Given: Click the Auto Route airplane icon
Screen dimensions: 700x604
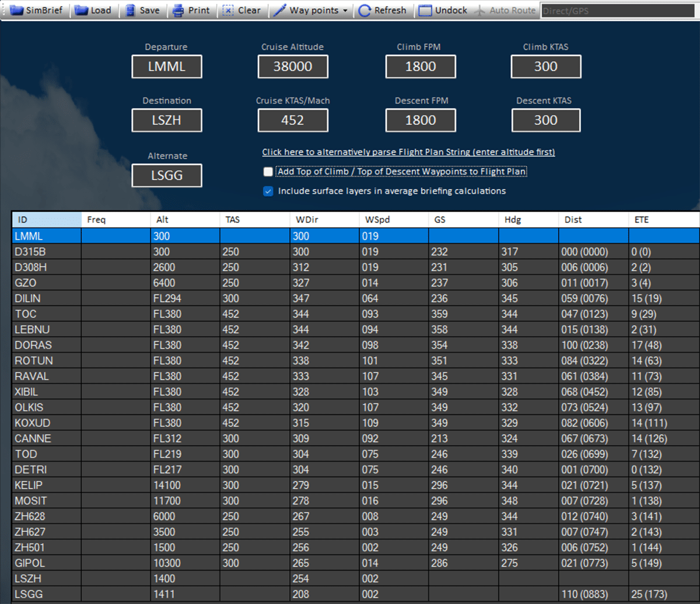Looking at the screenshot, I should (481, 10).
